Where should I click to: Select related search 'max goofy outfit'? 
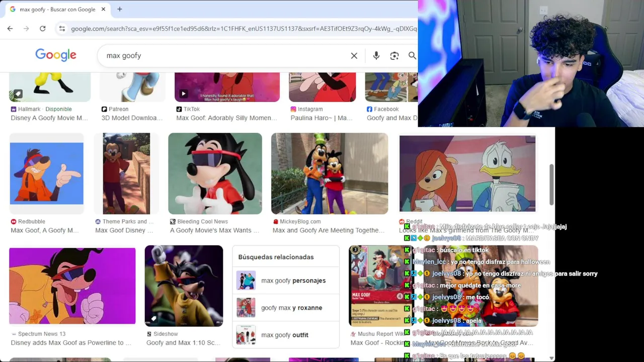pyautogui.click(x=286, y=335)
